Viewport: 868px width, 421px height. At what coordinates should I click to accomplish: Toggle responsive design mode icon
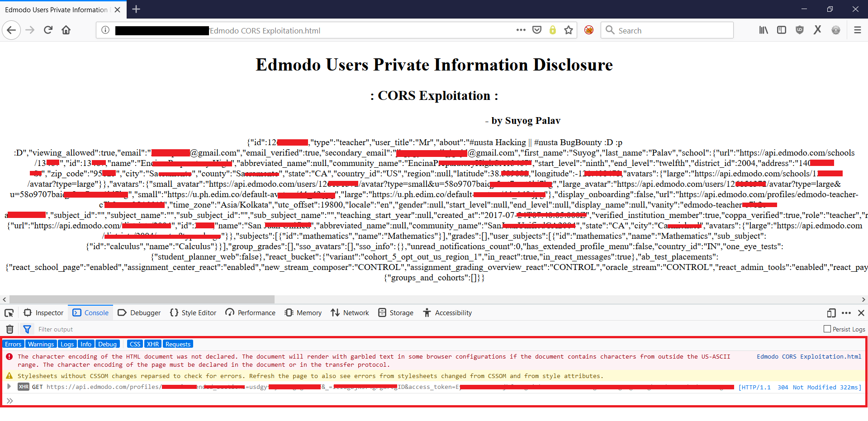pos(831,313)
